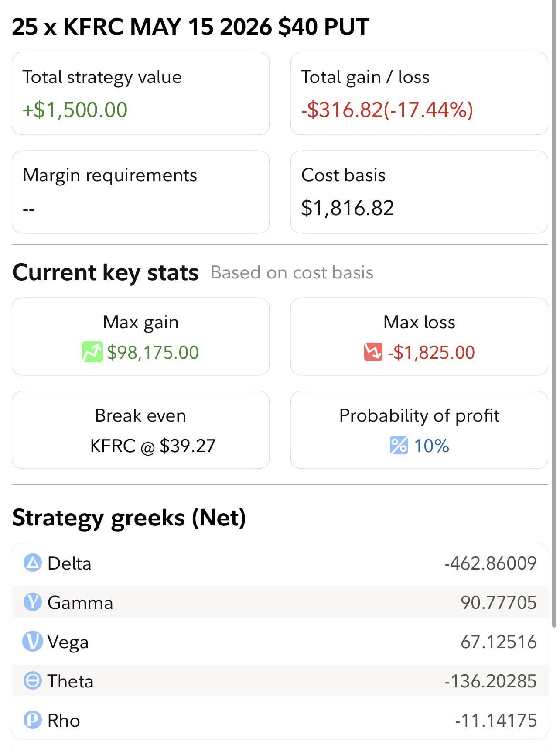Click the Rho greek icon
The height and width of the screenshot is (752, 560).
coord(32,720)
